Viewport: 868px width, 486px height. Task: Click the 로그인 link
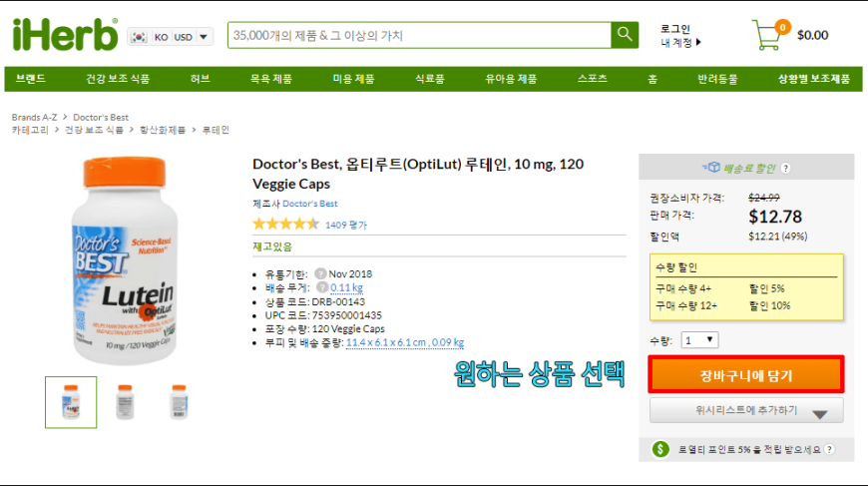[674, 29]
